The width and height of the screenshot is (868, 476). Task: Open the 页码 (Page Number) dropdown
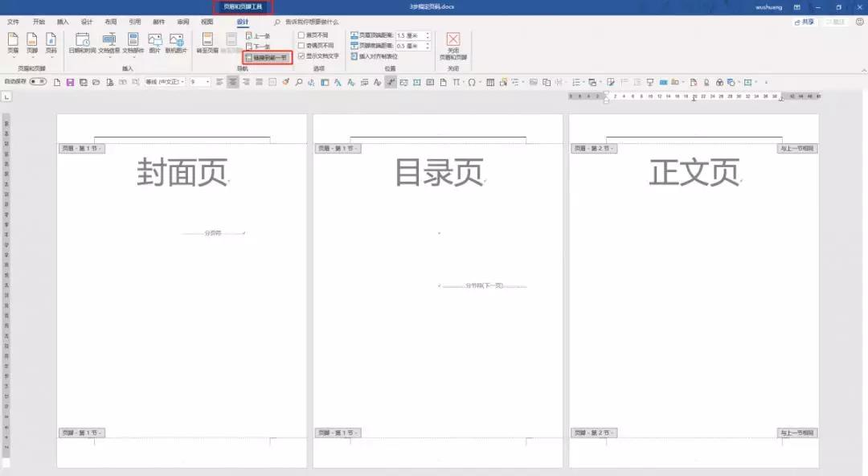[x=51, y=47]
